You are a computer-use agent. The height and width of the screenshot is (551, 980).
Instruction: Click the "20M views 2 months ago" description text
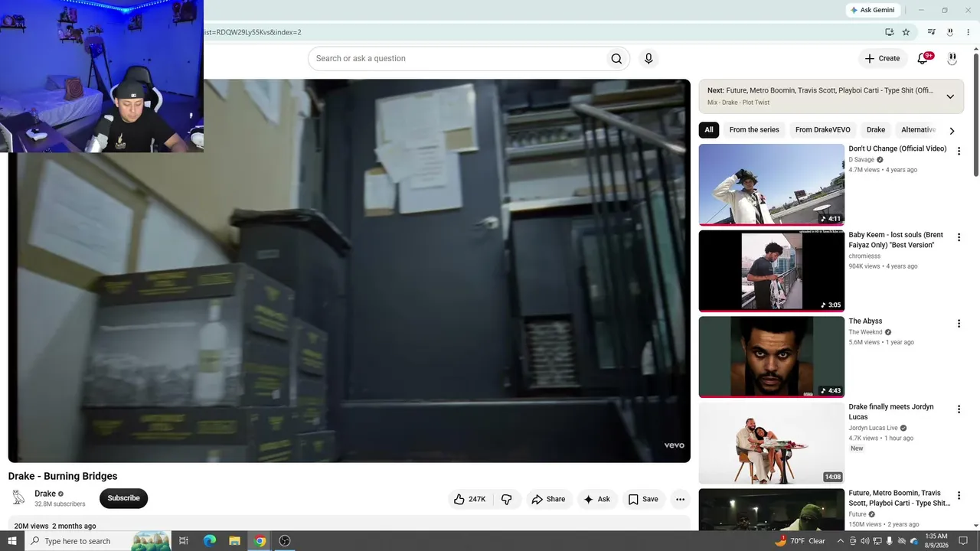(55, 527)
